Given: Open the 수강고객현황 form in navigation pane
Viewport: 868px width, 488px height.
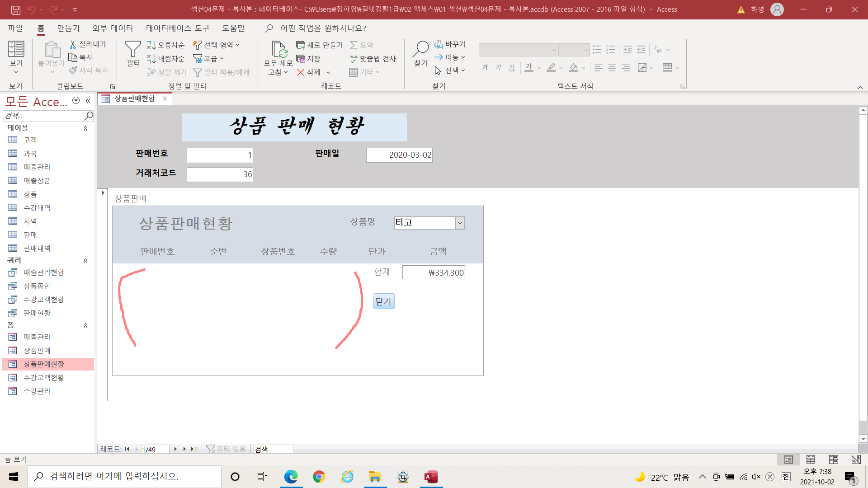Looking at the screenshot, I should [44, 378].
